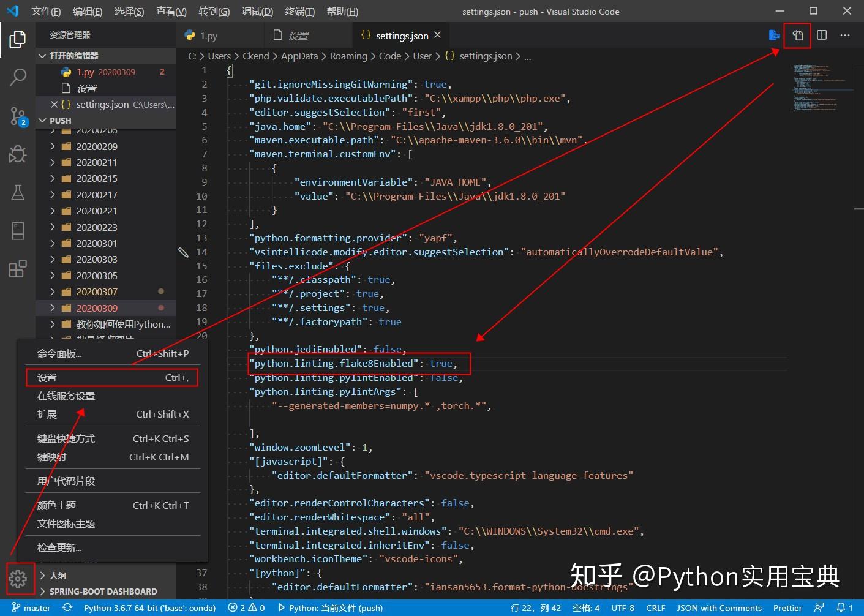The width and height of the screenshot is (864, 616).
Task: Click the settings gear in lower left
Action: [18, 578]
